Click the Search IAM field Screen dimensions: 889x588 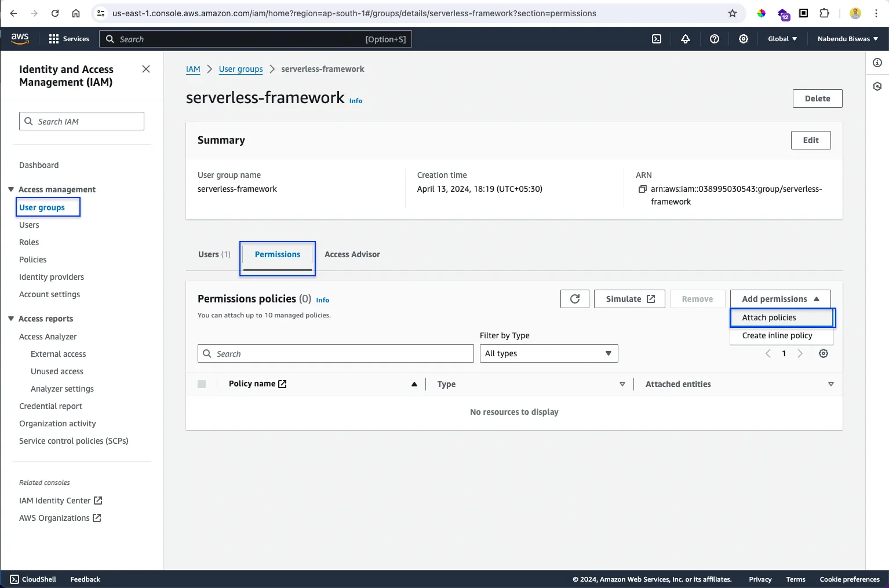pyautogui.click(x=82, y=121)
